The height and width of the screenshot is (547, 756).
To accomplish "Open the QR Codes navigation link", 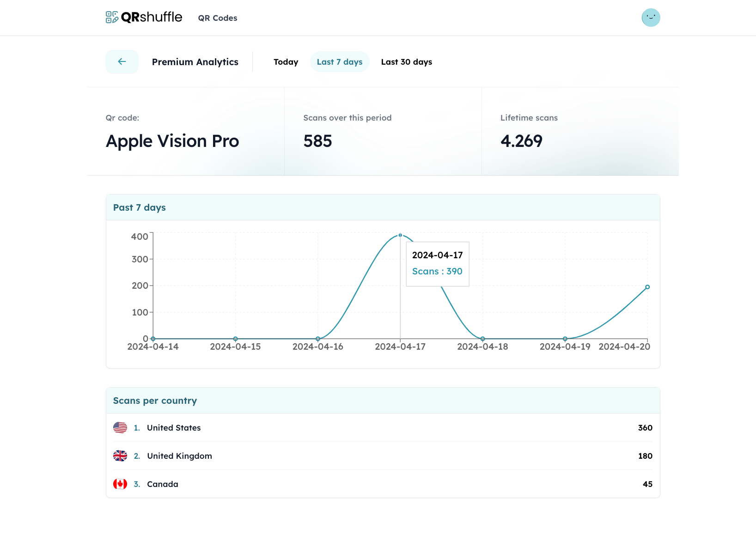I will (x=218, y=18).
